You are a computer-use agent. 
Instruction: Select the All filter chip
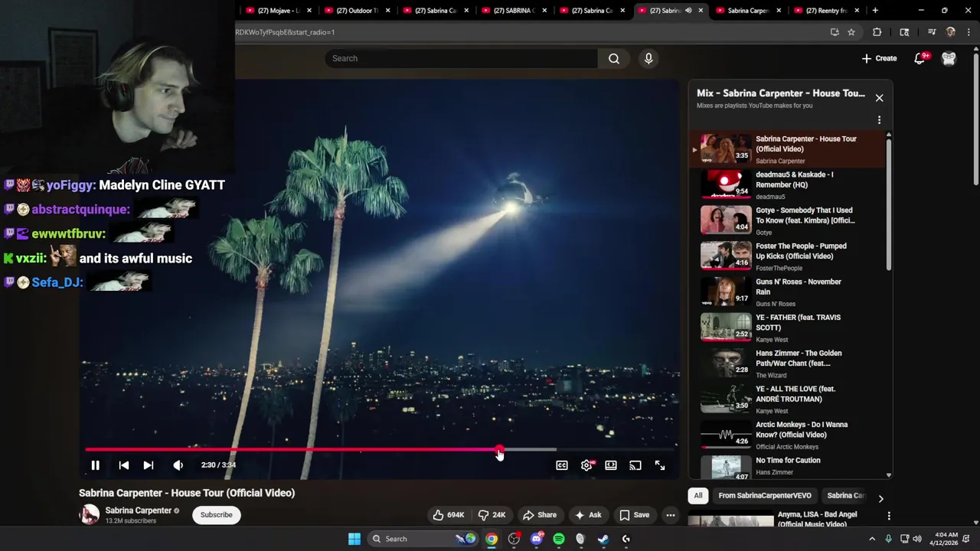(x=698, y=496)
